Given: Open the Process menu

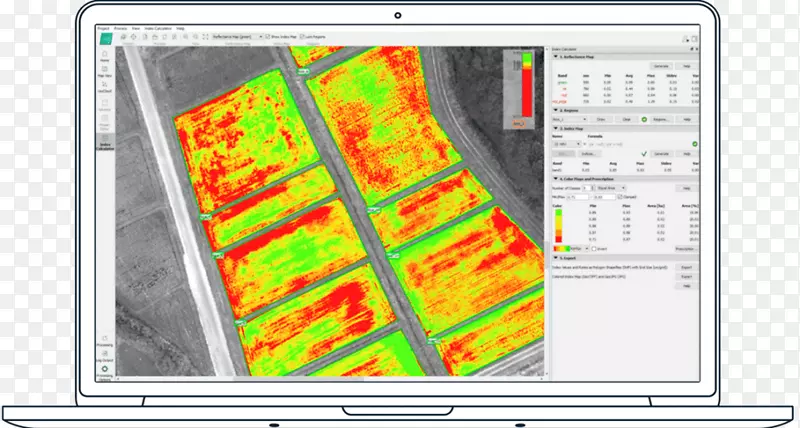Looking at the screenshot, I should coord(120,29).
